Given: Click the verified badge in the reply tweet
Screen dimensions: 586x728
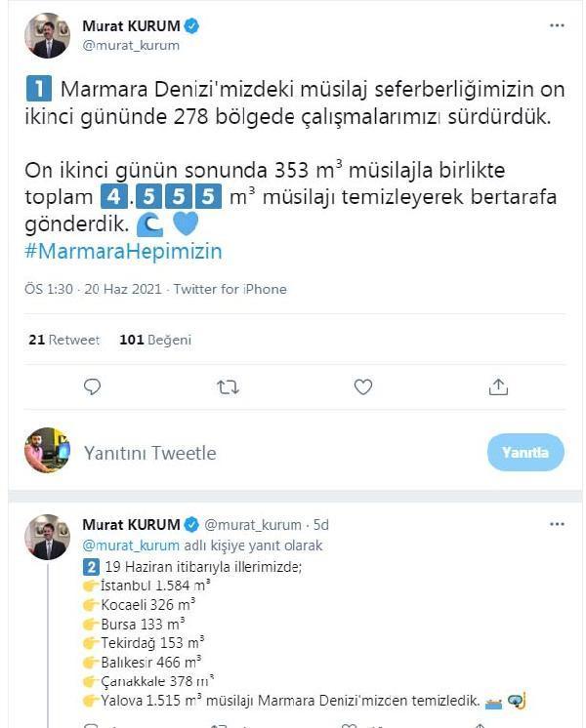Looking at the screenshot, I should pyautogui.click(x=190, y=525).
